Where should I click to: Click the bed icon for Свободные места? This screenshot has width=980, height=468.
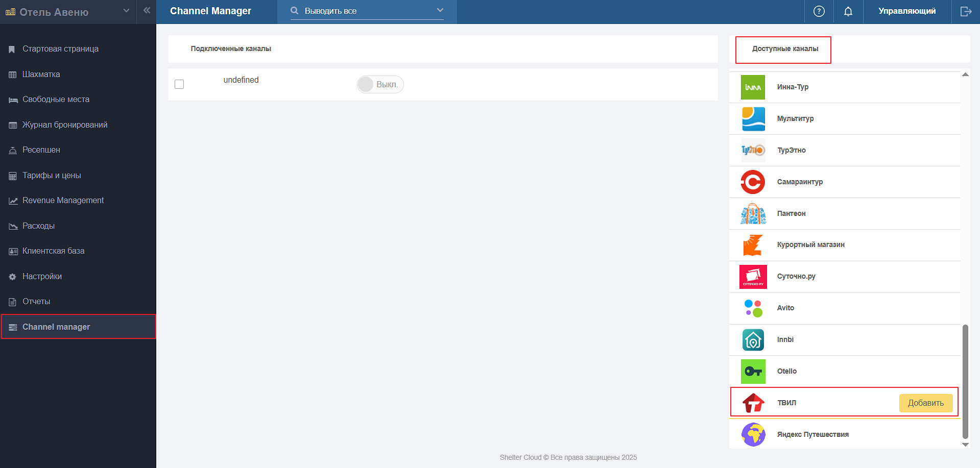pyautogui.click(x=13, y=100)
